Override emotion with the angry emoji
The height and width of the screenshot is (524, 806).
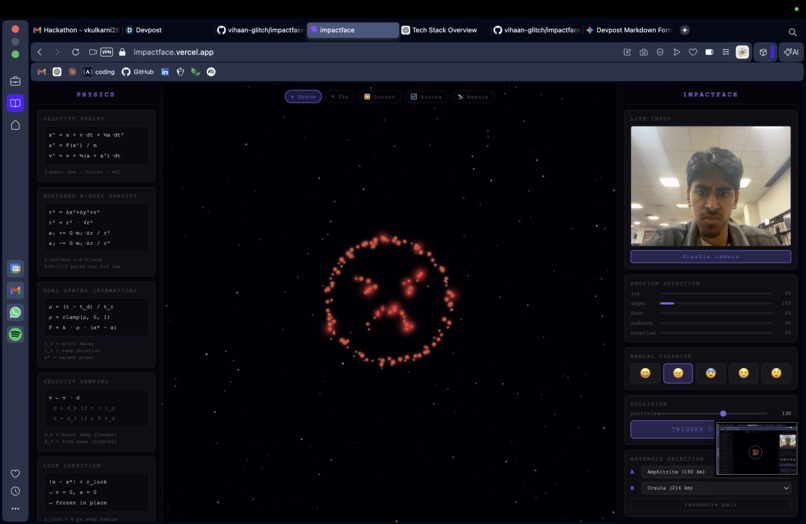[x=678, y=373]
